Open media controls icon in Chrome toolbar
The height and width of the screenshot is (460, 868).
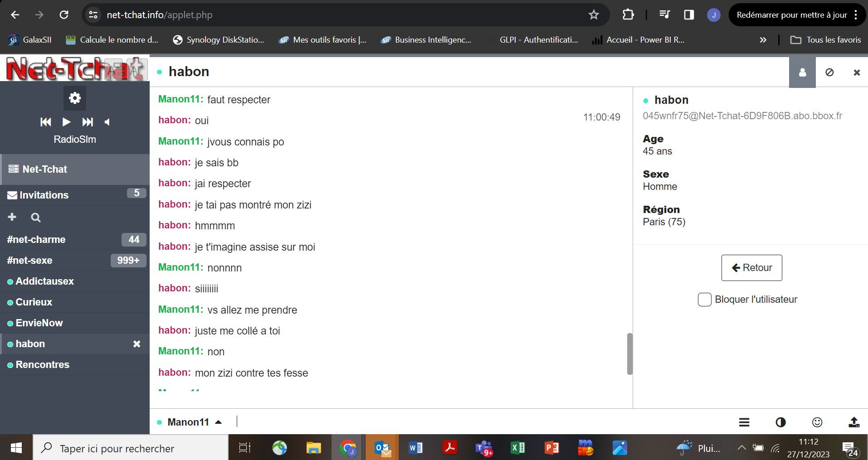tap(664, 15)
